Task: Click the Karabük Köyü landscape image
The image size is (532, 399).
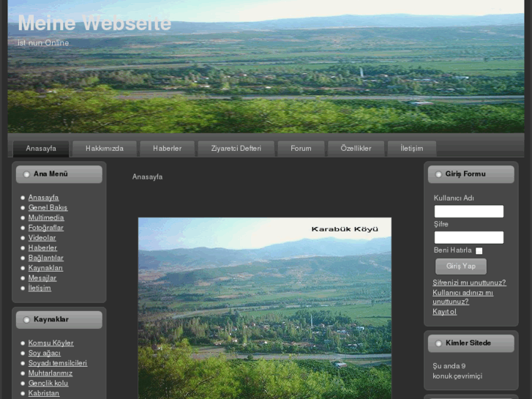Action: (265, 308)
